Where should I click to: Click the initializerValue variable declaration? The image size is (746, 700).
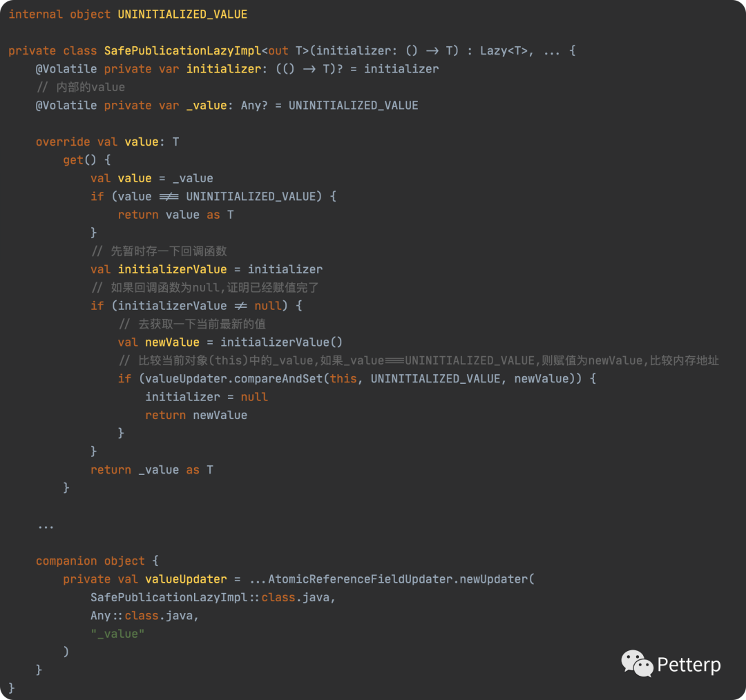pos(172,270)
